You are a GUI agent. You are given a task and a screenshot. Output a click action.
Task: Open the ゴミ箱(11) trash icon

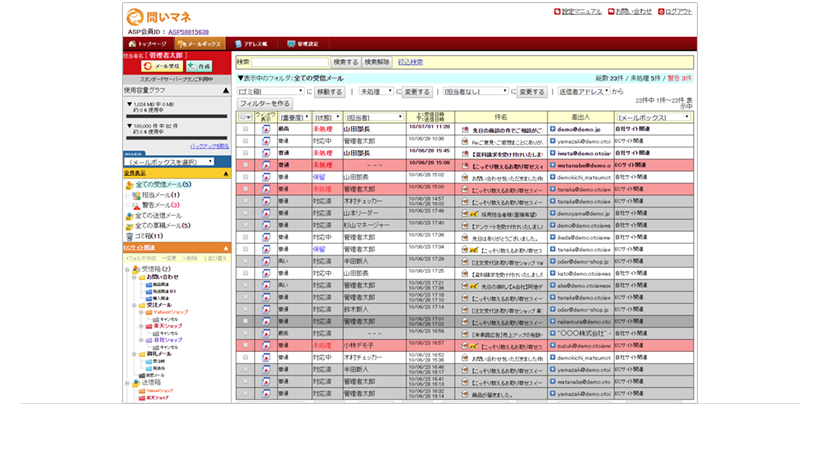click(129, 236)
